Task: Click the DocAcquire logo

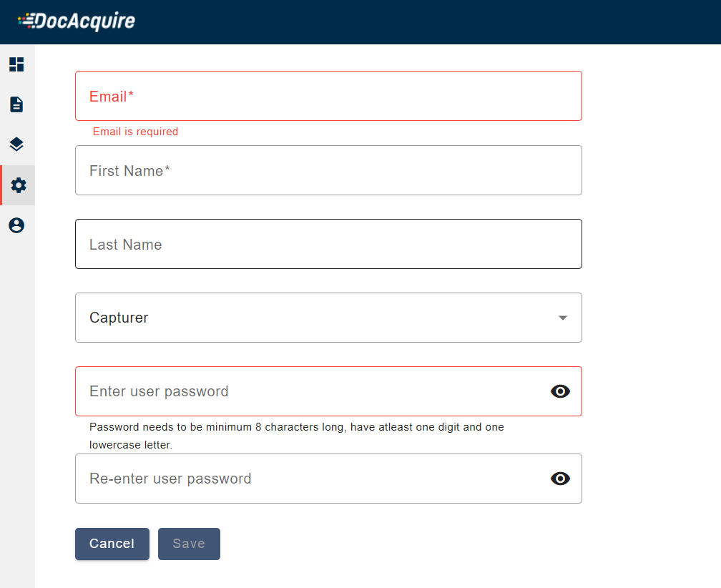Action: click(x=77, y=21)
